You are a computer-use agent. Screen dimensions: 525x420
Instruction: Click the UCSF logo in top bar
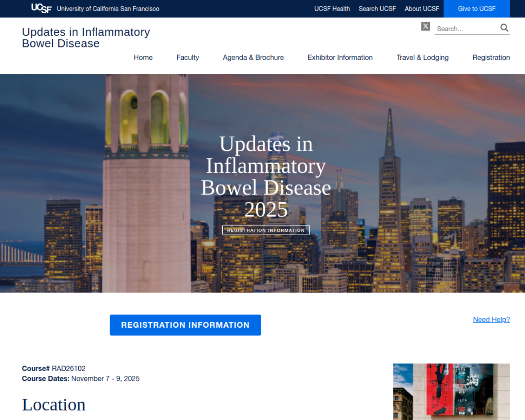coord(41,8)
